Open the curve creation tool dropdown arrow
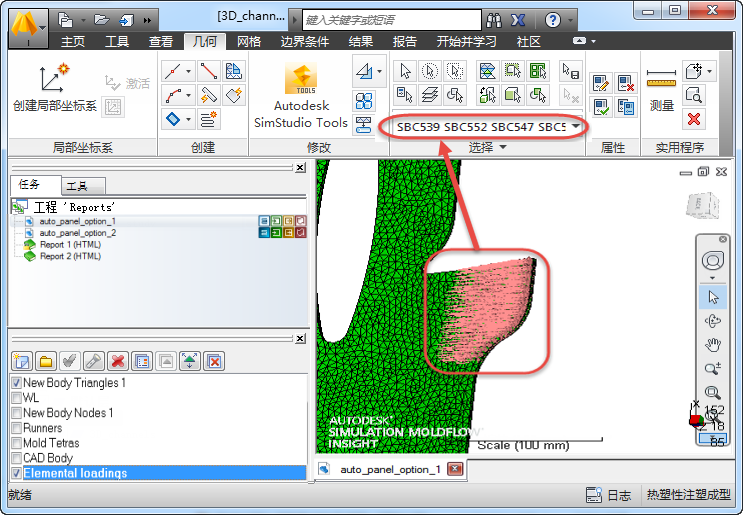743x515 pixels. [x=189, y=95]
